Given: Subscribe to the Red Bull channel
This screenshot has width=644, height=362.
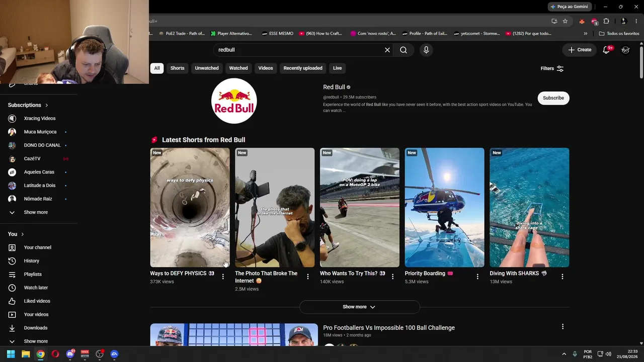Looking at the screenshot, I should (x=553, y=98).
